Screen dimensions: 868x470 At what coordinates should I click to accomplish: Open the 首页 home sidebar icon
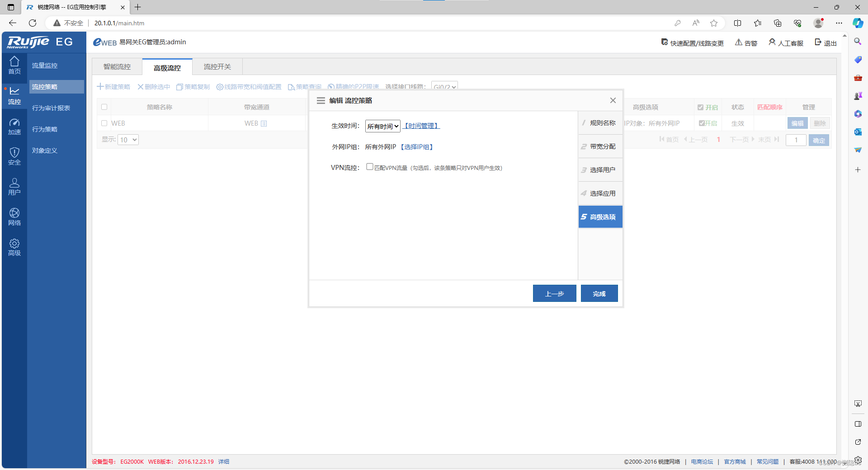click(x=14, y=65)
